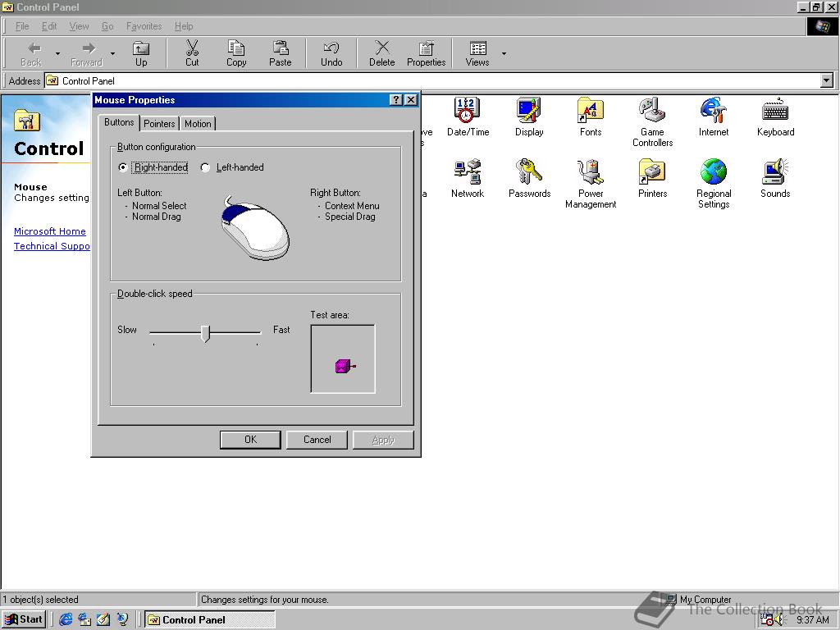Select the Internet options icon

714,116
